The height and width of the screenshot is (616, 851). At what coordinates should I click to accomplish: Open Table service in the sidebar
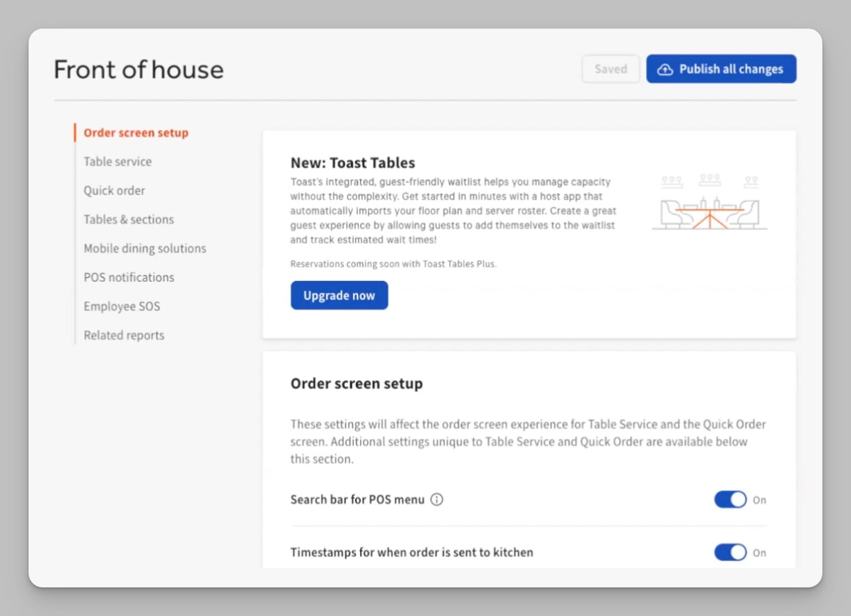coord(117,162)
